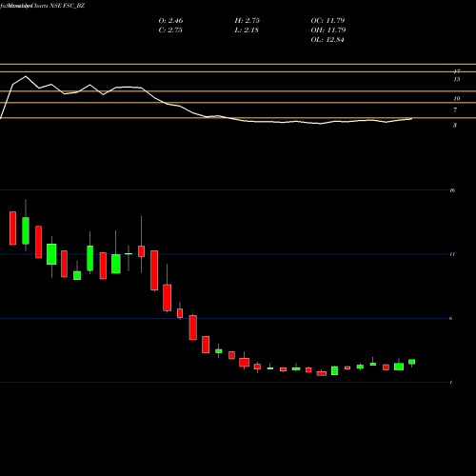Click the '10' label on upper axis
This screenshot has width=476, height=476.
coord(457,99)
